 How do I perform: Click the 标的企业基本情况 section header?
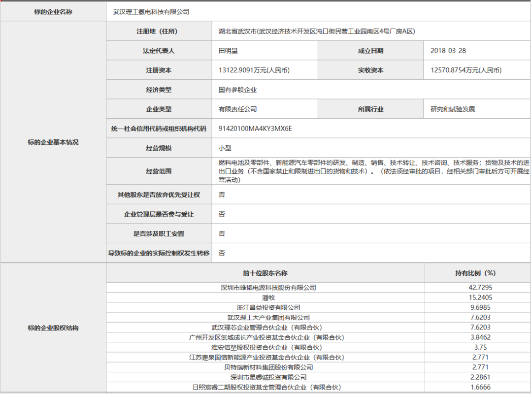click(x=53, y=142)
